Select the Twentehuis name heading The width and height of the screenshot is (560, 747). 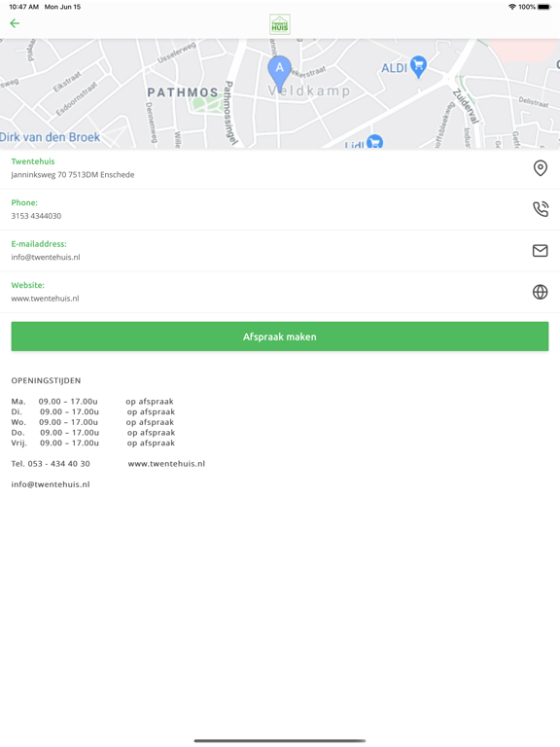pos(33,161)
